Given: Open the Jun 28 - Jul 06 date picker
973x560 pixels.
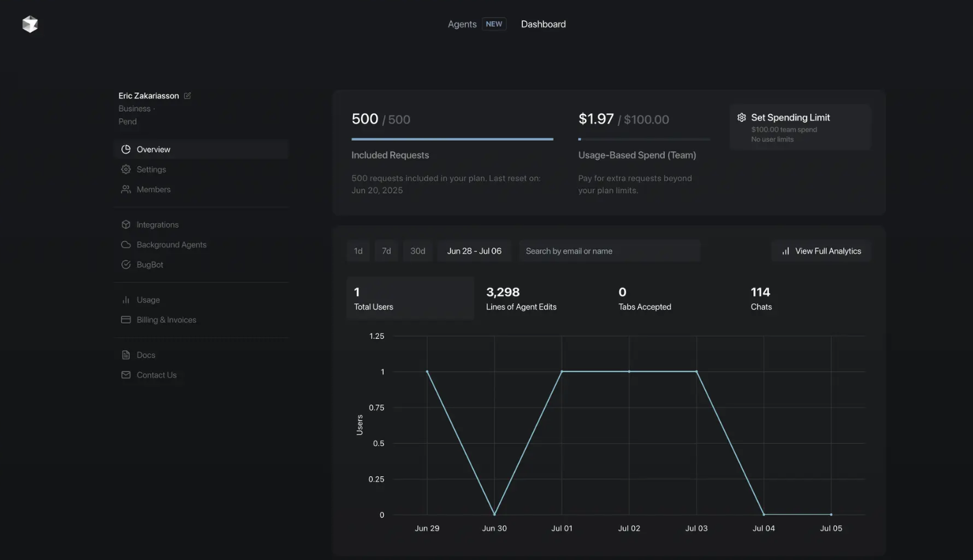Looking at the screenshot, I should pos(474,251).
